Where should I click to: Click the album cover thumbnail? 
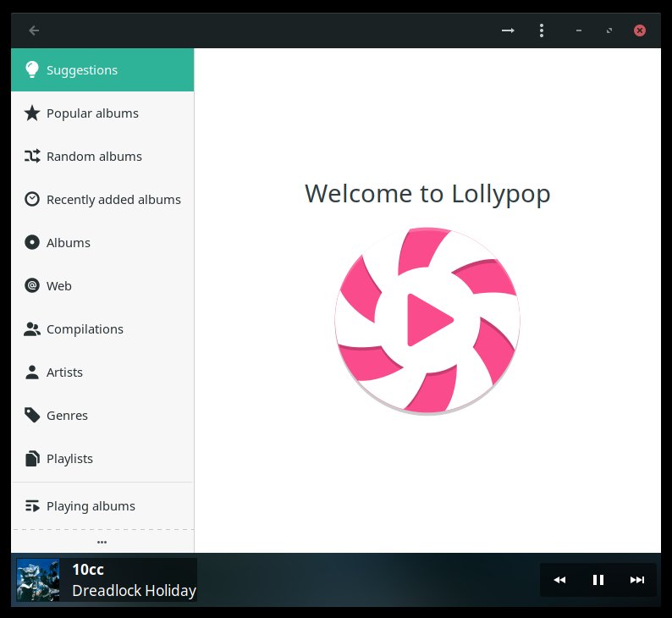point(38,580)
